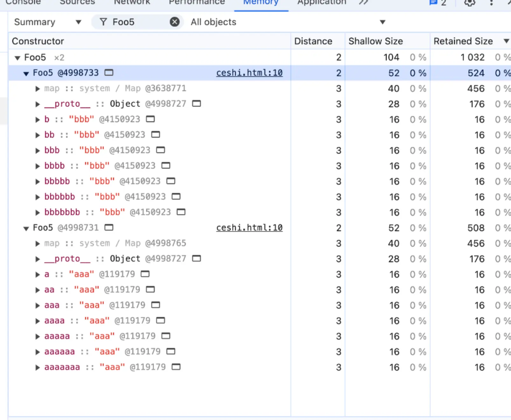Sort by Constructor column header
This screenshot has width=511, height=420.
[150, 41]
